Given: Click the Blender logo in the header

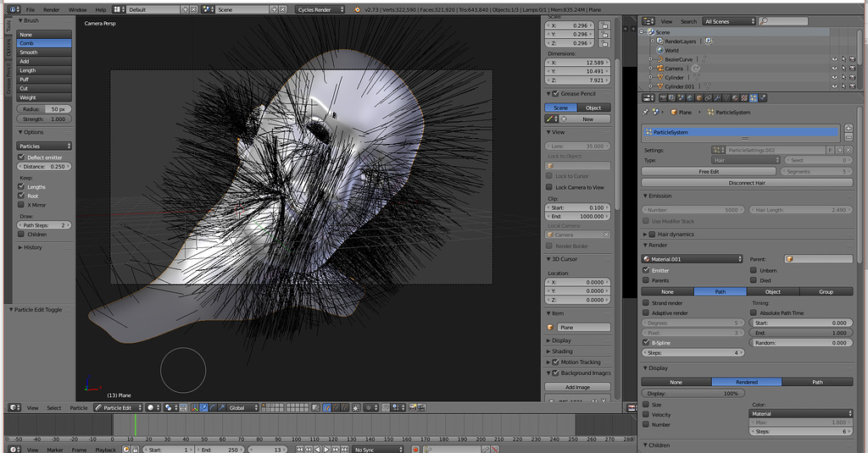Looking at the screenshot, I should coord(357,9).
